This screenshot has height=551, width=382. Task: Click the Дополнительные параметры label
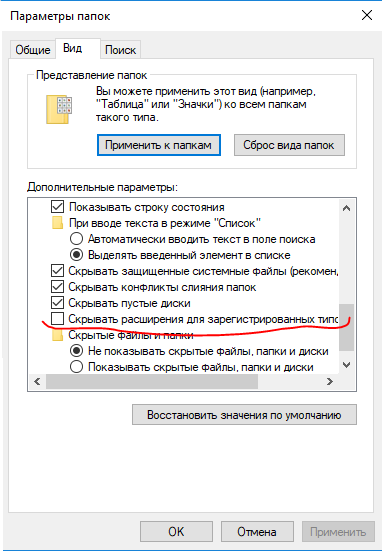[102, 187]
